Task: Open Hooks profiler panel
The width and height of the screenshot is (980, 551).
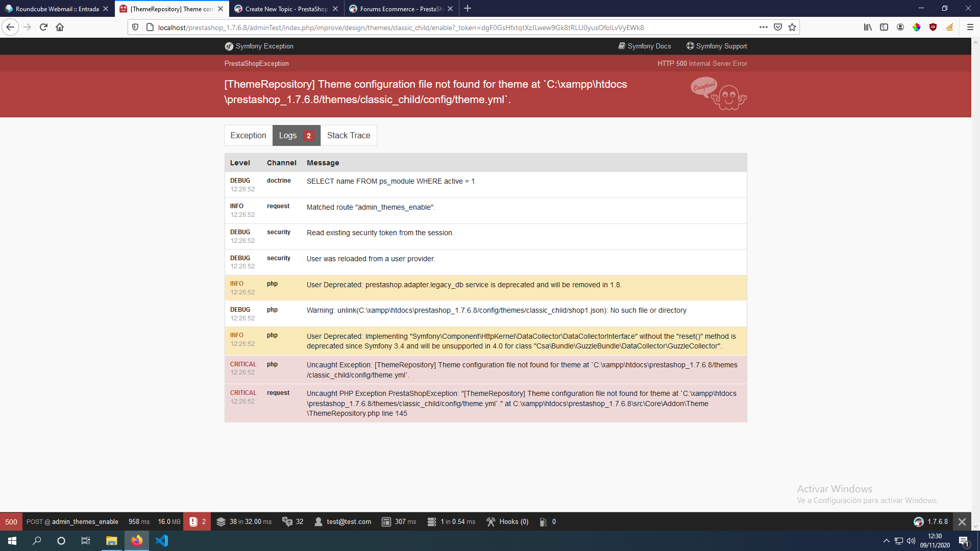Action: [x=507, y=521]
